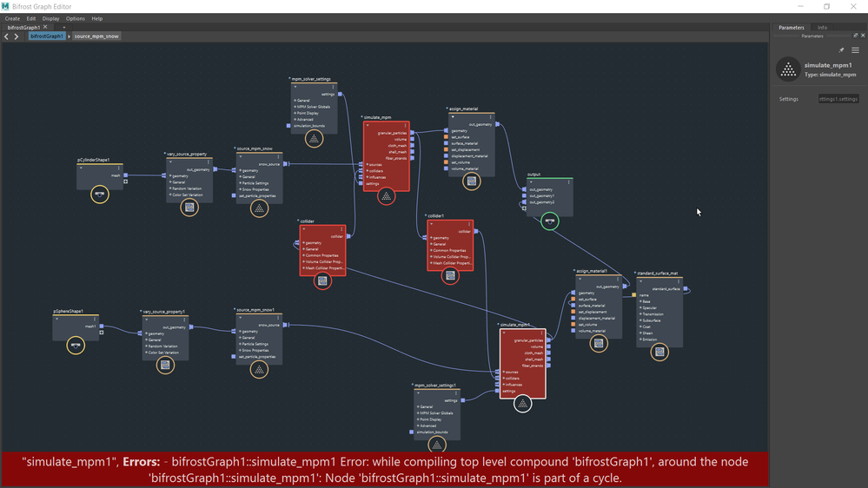Collapse the collider node

(x=304, y=229)
